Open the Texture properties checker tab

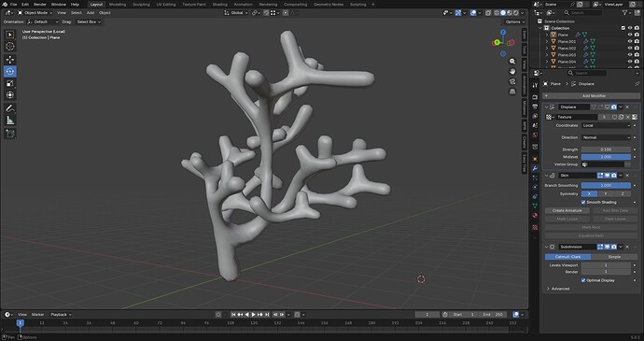tap(535, 227)
